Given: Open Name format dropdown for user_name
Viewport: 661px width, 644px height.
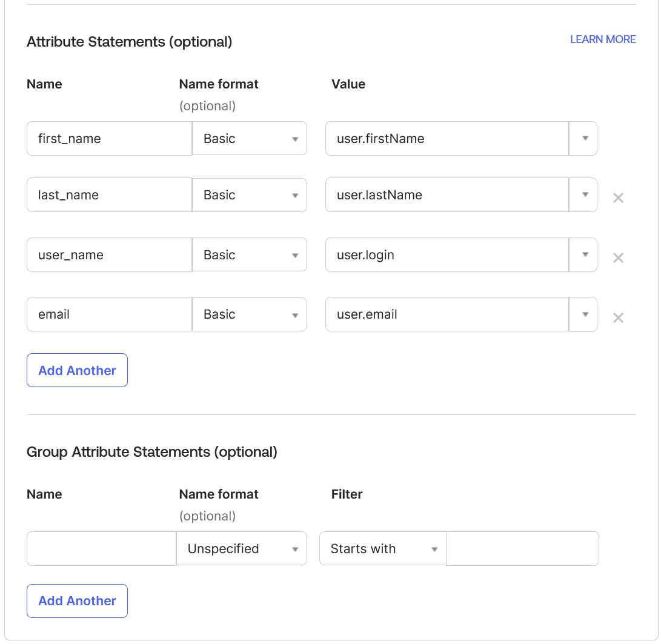Looking at the screenshot, I should (250, 255).
